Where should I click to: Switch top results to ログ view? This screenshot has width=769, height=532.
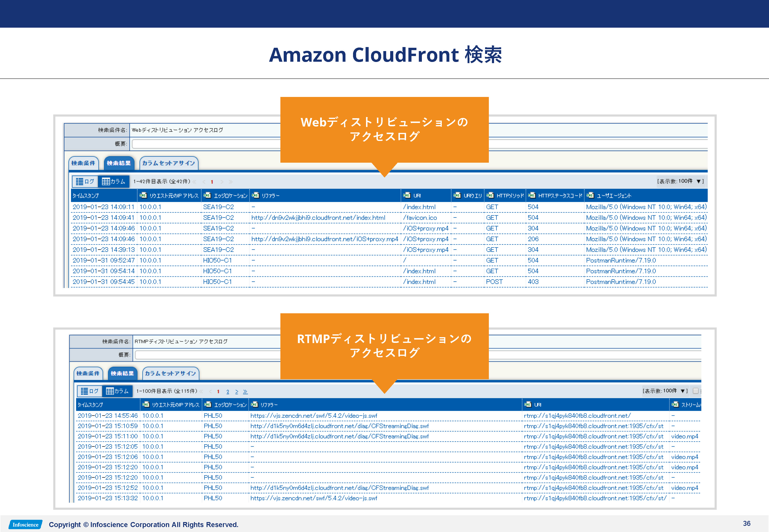[x=85, y=181]
